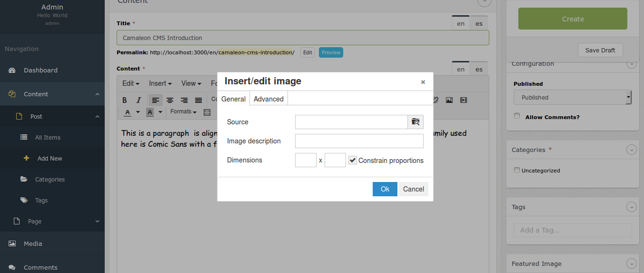Select the justify text icon
The width and height of the screenshot is (644, 273).
(198, 100)
